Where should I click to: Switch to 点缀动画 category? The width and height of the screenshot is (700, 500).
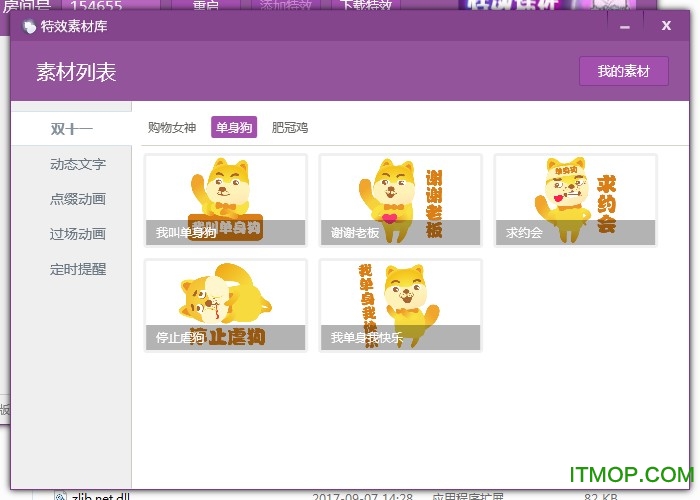78,199
